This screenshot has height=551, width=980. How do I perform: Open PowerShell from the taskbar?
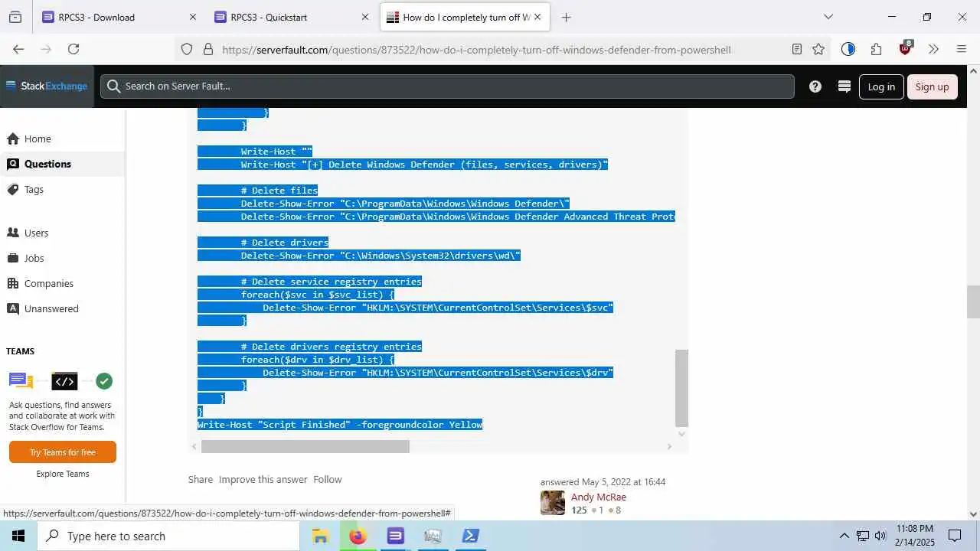coord(470,536)
